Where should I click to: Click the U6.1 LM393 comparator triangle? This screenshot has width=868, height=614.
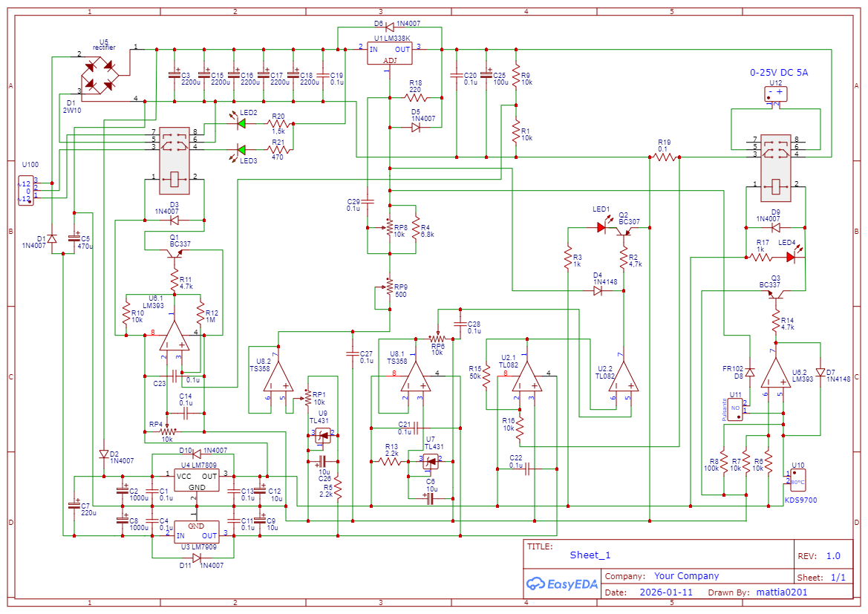[174, 336]
